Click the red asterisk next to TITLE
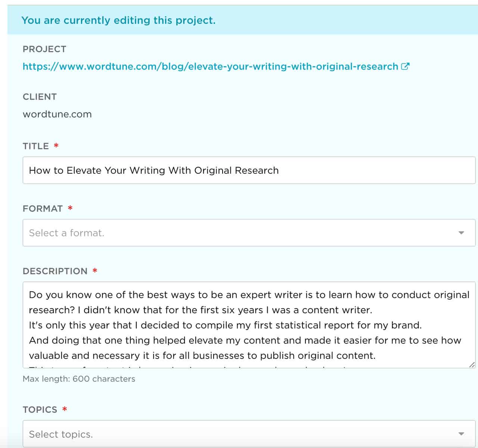The image size is (478, 448). 55,146
